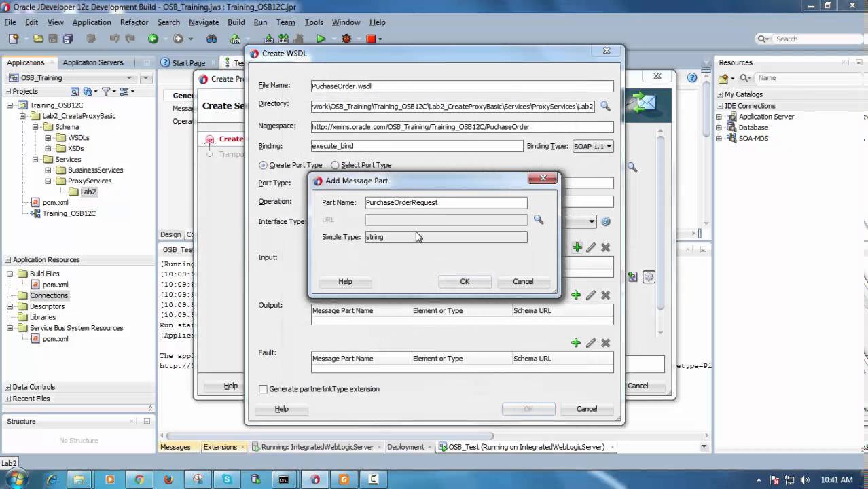Screen dimensions: 868x489
Task: Collapse the ProxyServices folder node
Action: [48, 181]
